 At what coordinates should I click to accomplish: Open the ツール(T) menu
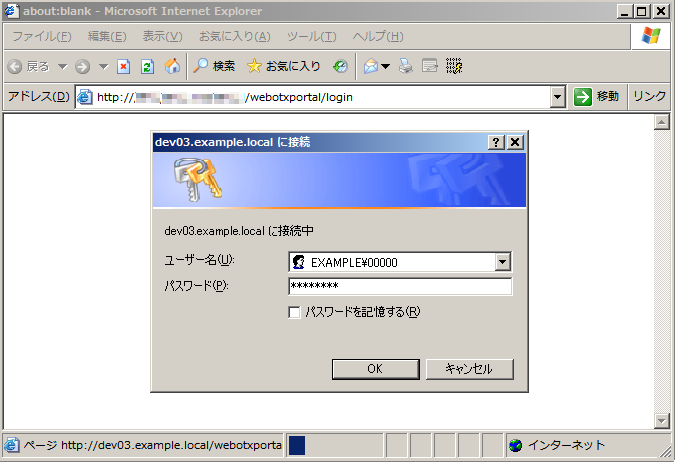coord(312,36)
